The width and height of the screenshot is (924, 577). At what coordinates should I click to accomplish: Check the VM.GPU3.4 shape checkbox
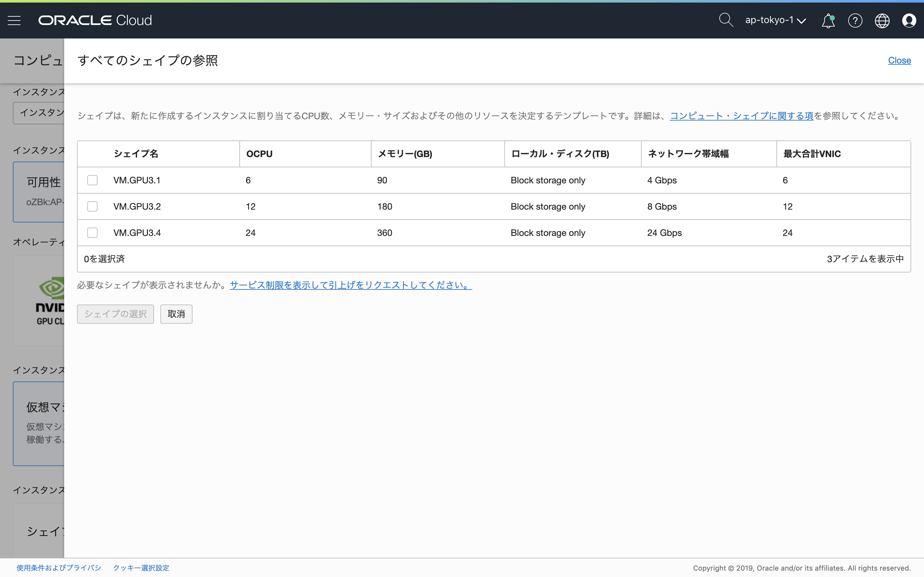92,232
